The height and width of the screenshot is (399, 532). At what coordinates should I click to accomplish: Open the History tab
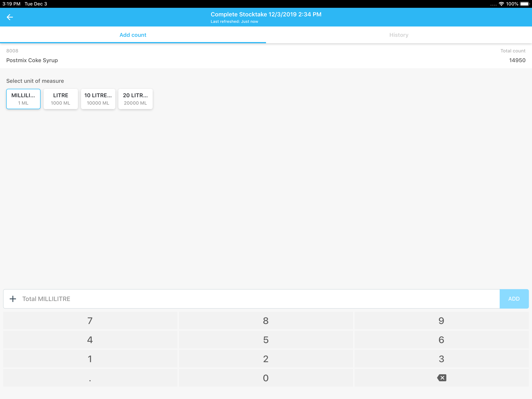399,35
